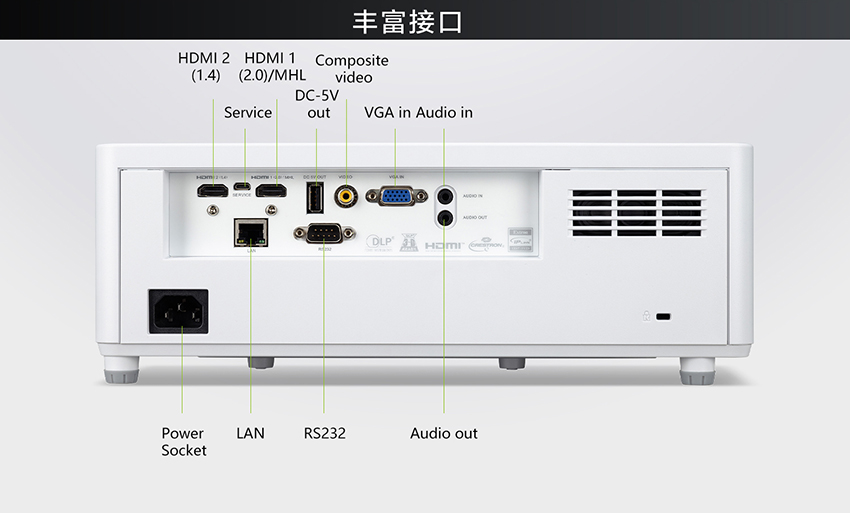Click the Audio out text label
Screen dimensions: 850x513
pyautogui.click(x=443, y=433)
